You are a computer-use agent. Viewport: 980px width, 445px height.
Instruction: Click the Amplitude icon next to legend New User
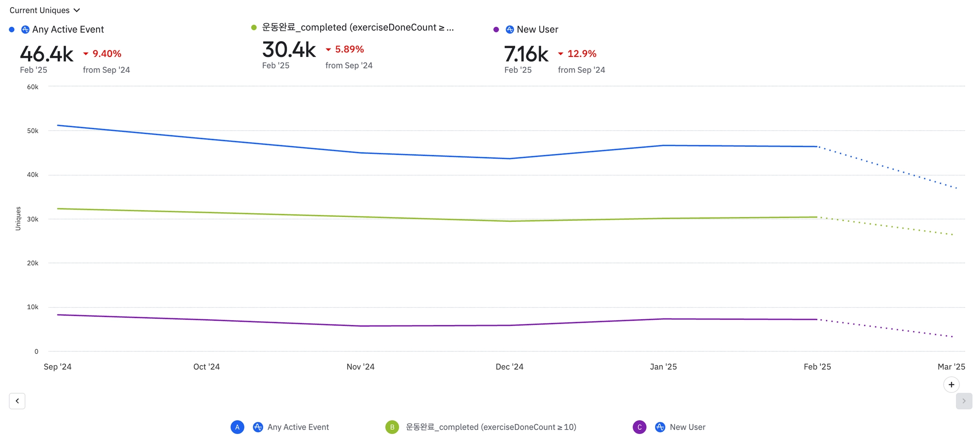pyautogui.click(x=660, y=427)
